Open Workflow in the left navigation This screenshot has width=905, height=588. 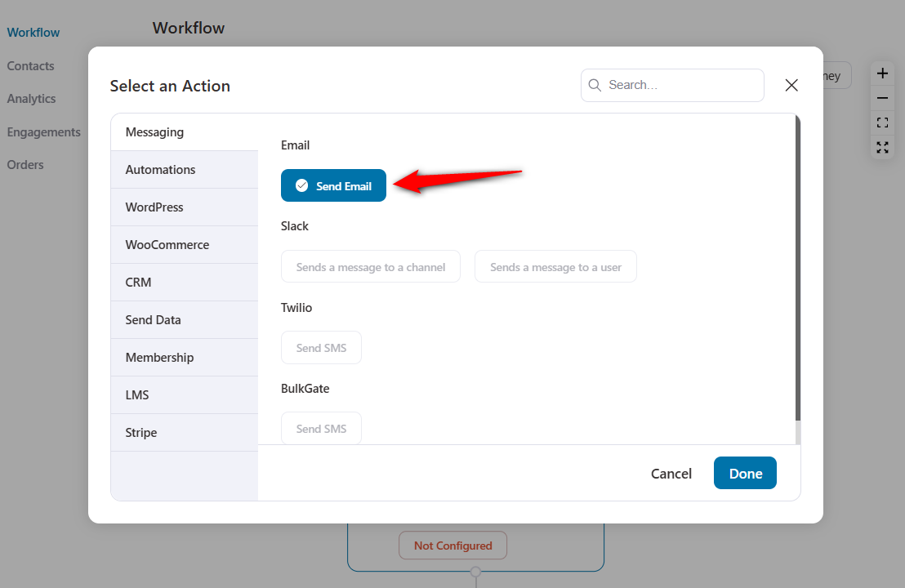(x=33, y=33)
